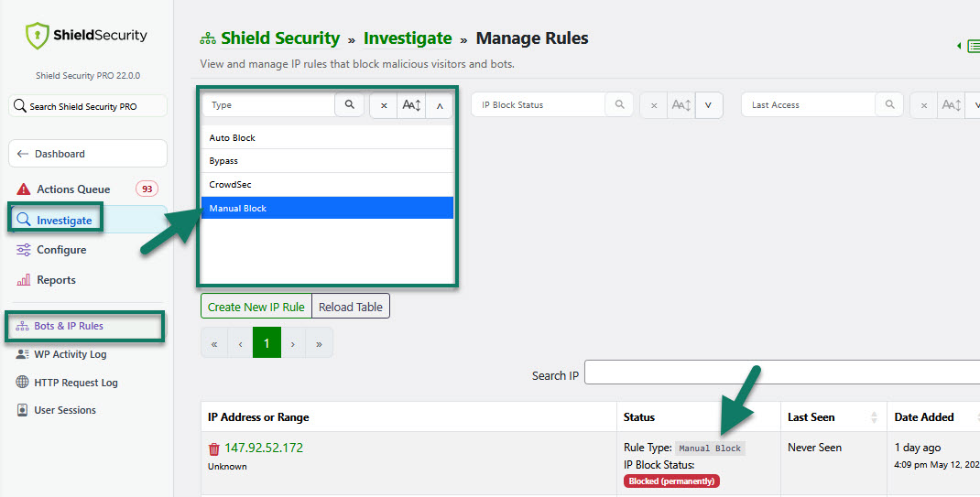Image resolution: width=980 pixels, height=497 pixels.
Task: Collapse the Type filter dropdown list
Action: (440, 105)
